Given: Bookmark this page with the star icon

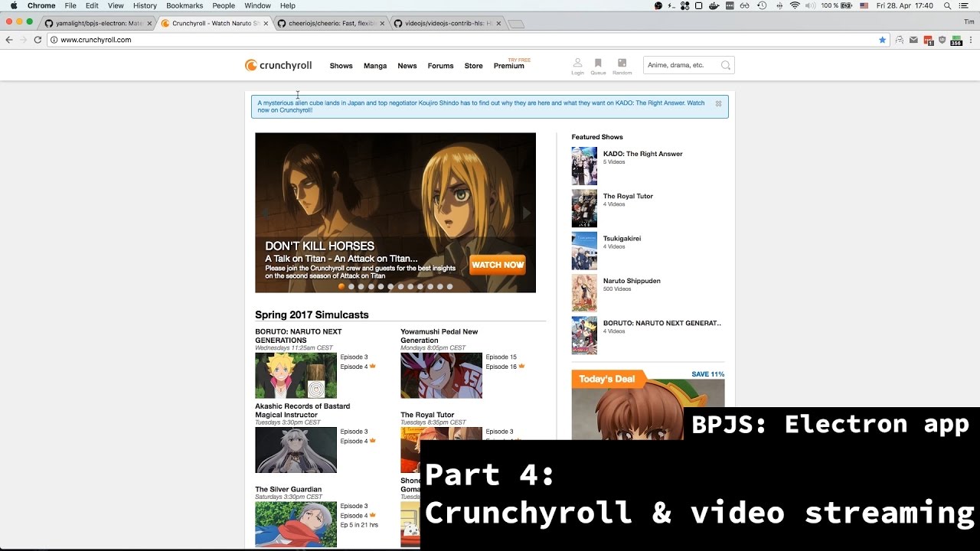Looking at the screenshot, I should [882, 40].
